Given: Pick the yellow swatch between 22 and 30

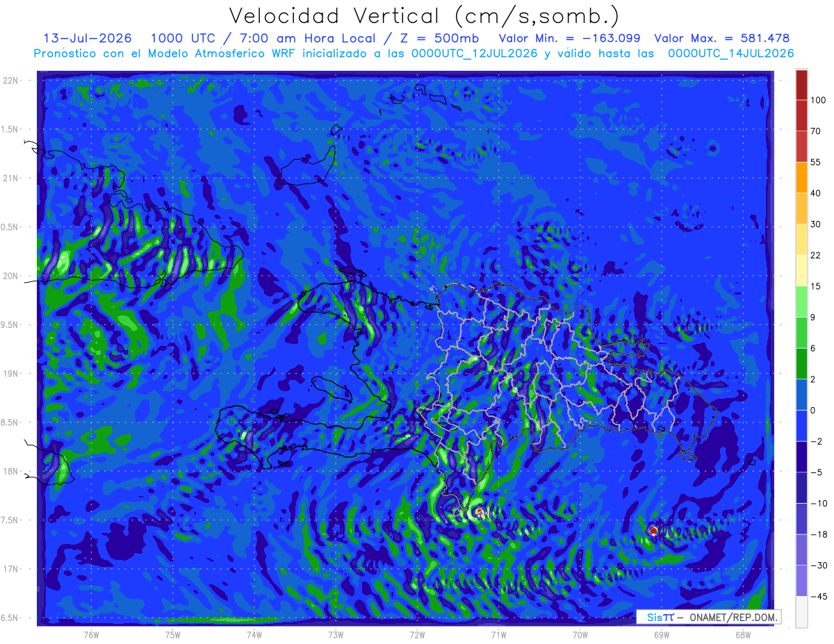Looking at the screenshot, I should [801, 239].
